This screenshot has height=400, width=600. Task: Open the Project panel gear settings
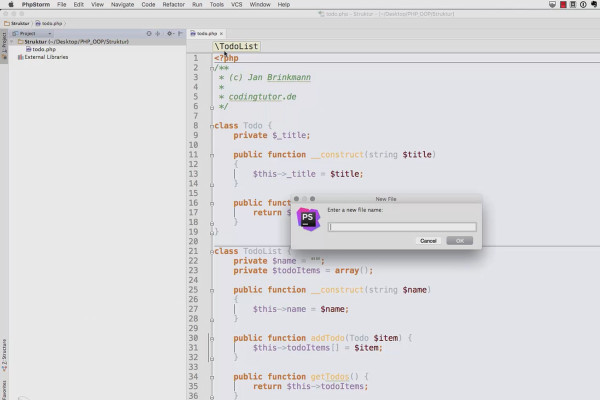point(170,34)
